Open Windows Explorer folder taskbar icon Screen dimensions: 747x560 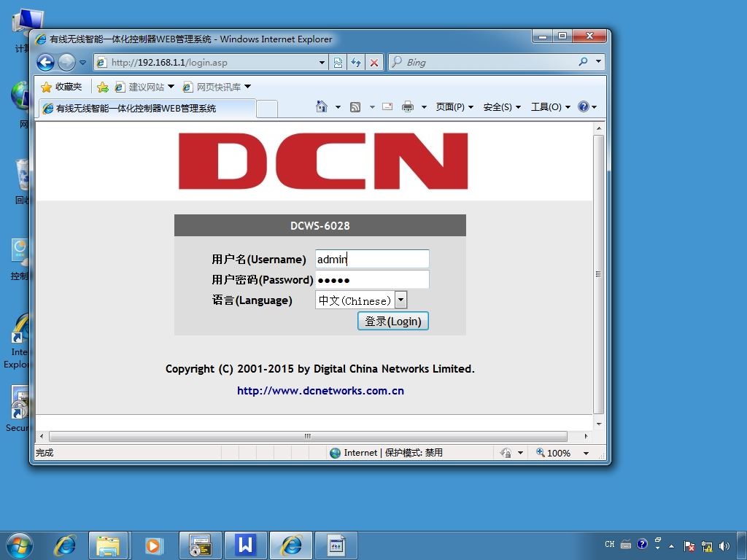click(x=108, y=545)
